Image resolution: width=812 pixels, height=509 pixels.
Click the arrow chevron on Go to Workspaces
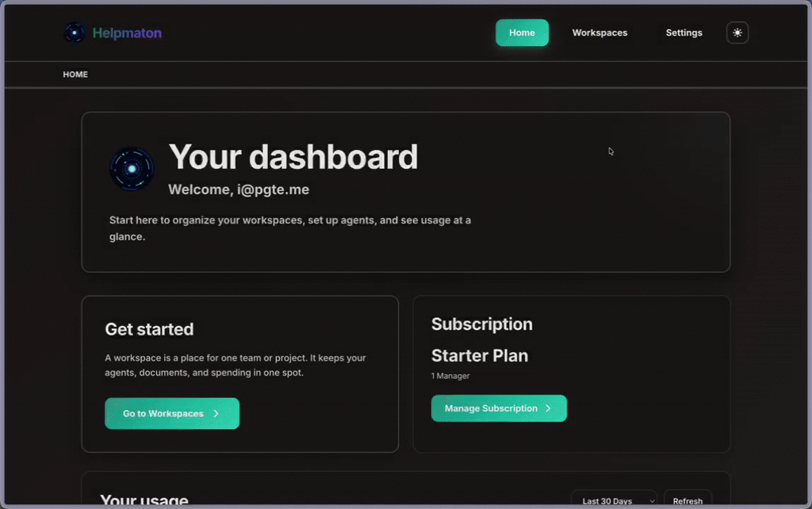(216, 413)
